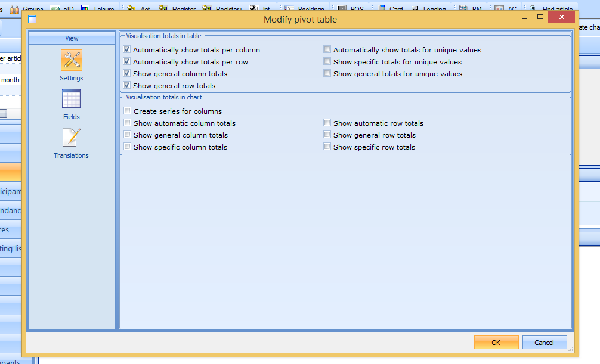Image resolution: width=600 pixels, height=364 pixels.
Task: Click the View panel header
Action: (72, 38)
